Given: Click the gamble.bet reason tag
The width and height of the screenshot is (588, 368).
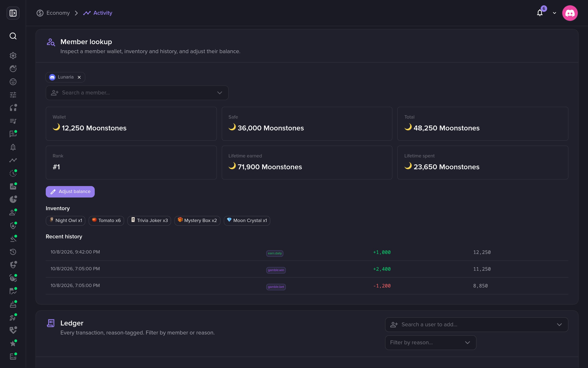Looking at the screenshot, I should point(276,287).
